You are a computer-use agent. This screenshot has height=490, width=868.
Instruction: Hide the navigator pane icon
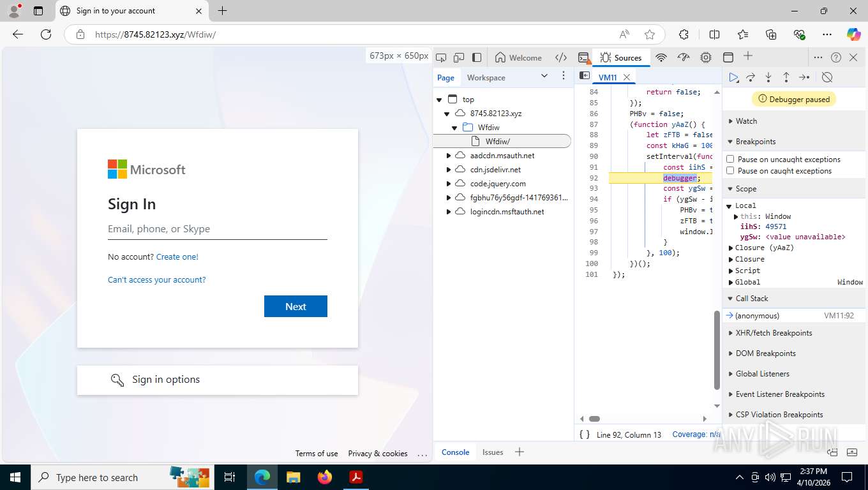584,76
